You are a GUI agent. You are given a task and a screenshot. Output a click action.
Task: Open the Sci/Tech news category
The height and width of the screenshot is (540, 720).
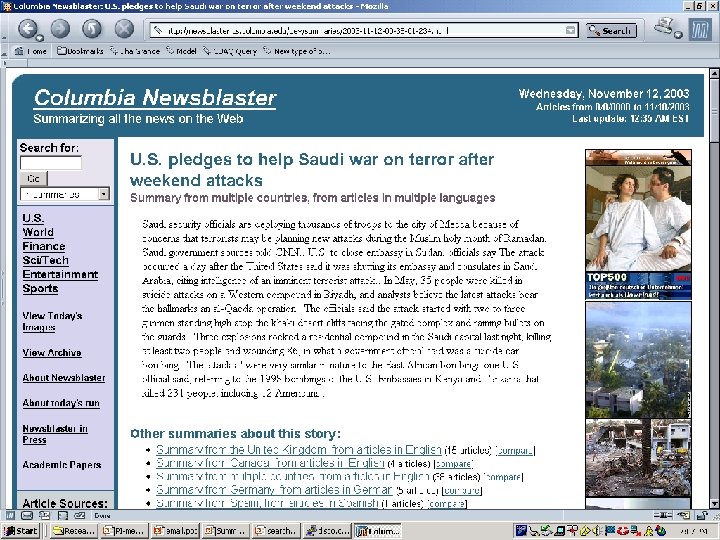(x=45, y=260)
